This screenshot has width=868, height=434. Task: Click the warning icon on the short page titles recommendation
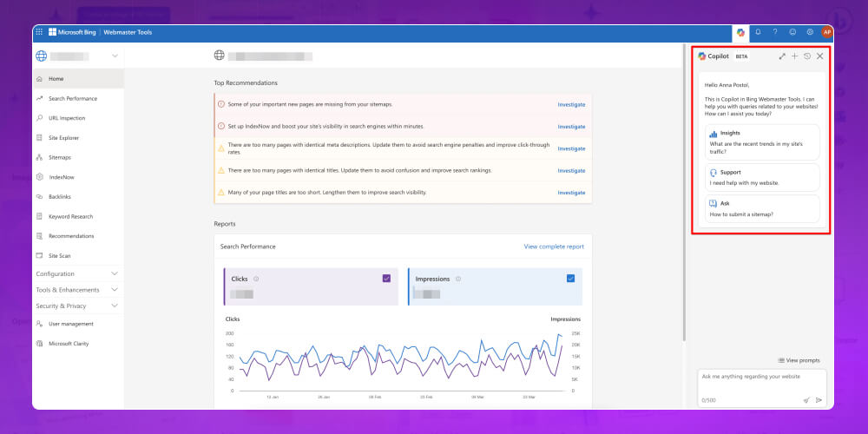(x=220, y=193)
